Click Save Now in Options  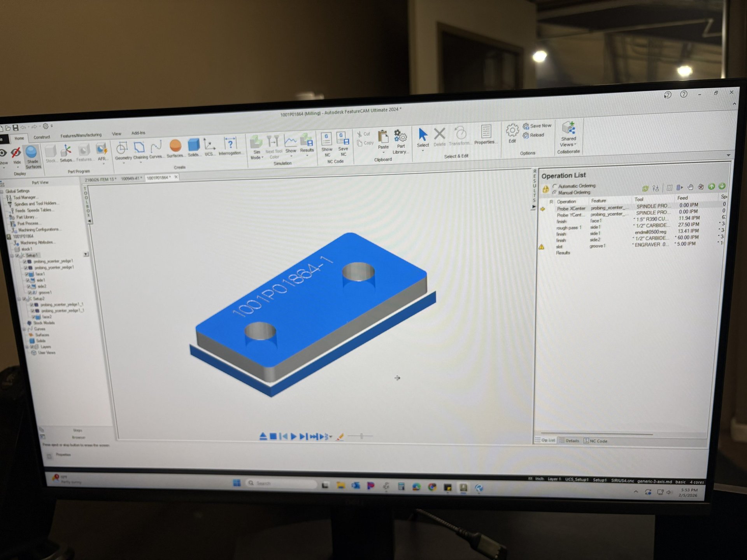click(537, 126)
